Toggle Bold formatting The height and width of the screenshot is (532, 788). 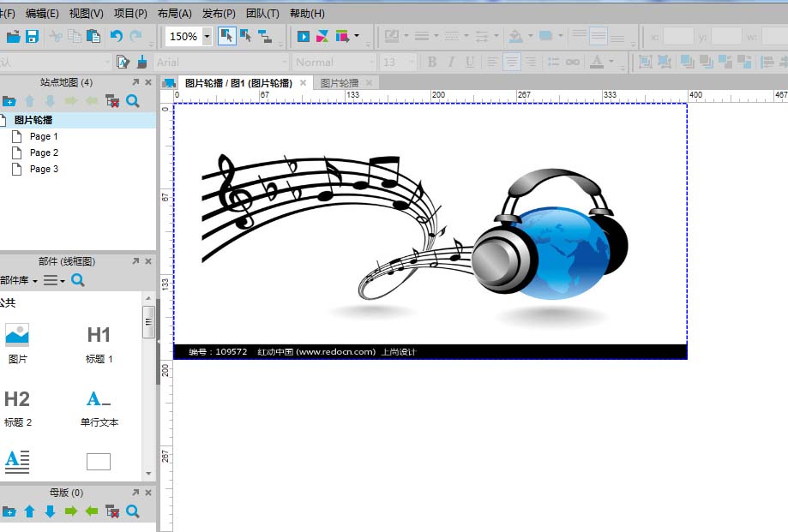pyautogui.click(x=431, y=62)
